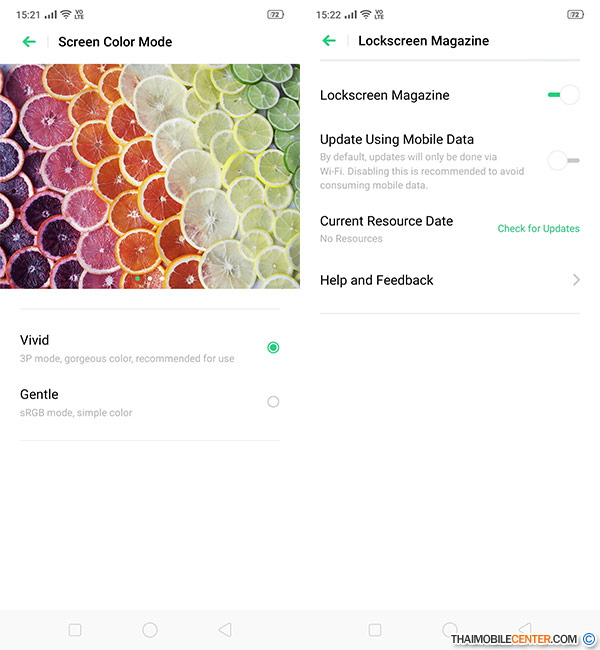Open Current Resource Date row
The width and height of the screenshot is (600, 650).
point(450,229)
